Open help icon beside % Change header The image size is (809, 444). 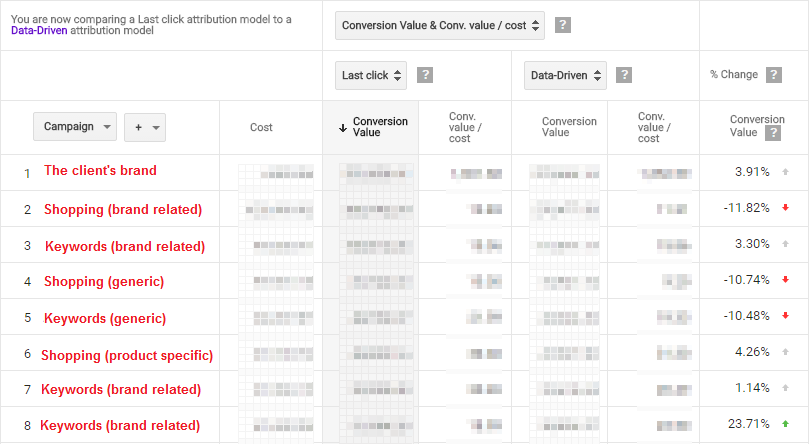click(x=773, y=74)
